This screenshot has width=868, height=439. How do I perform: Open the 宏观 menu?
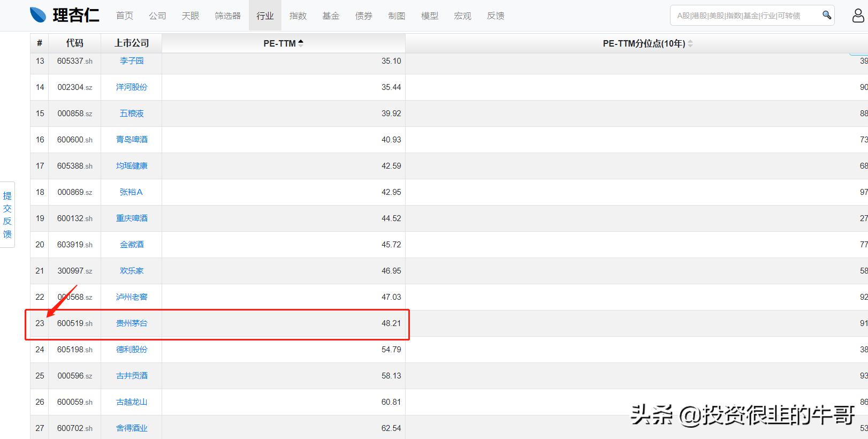462,16
